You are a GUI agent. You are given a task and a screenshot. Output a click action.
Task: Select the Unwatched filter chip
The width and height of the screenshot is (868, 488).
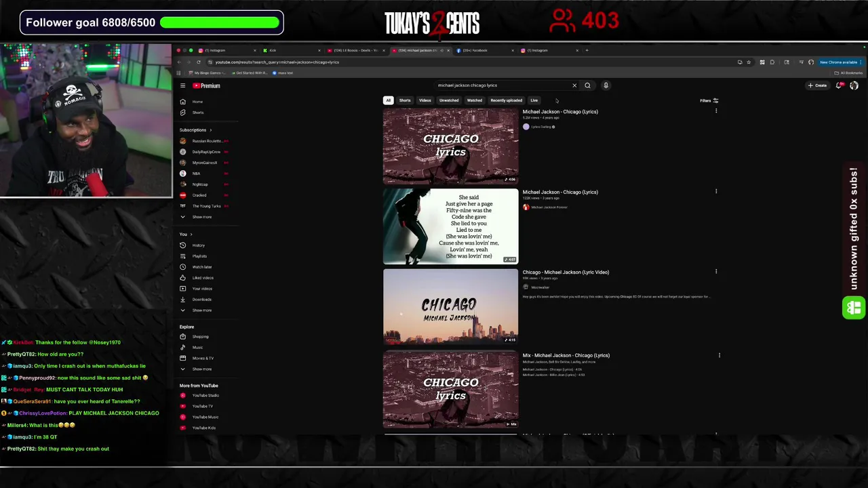[449, 100]
